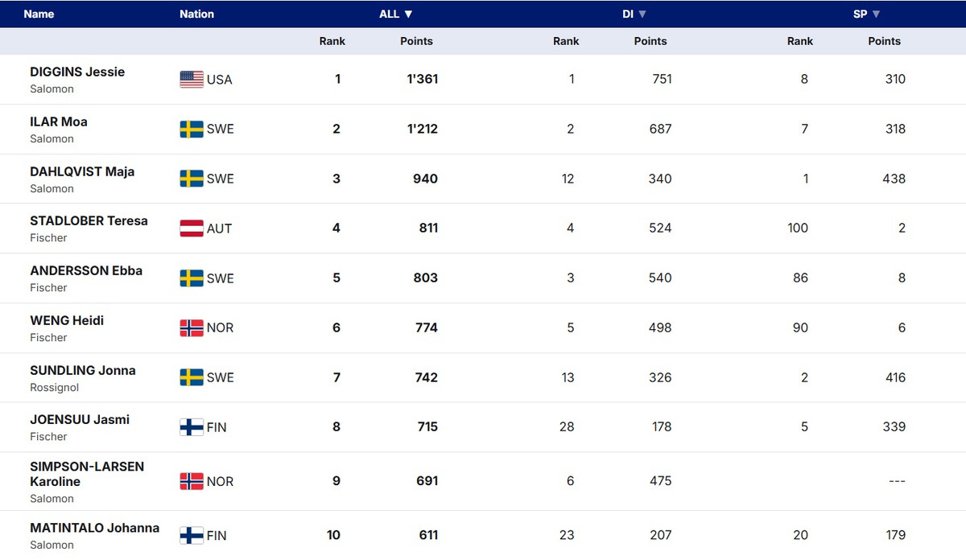This screenshot has height=560, width=966.
Task: Click the Finnish flag beside Johanna Matintalo
Action: [x=192, y=535]
